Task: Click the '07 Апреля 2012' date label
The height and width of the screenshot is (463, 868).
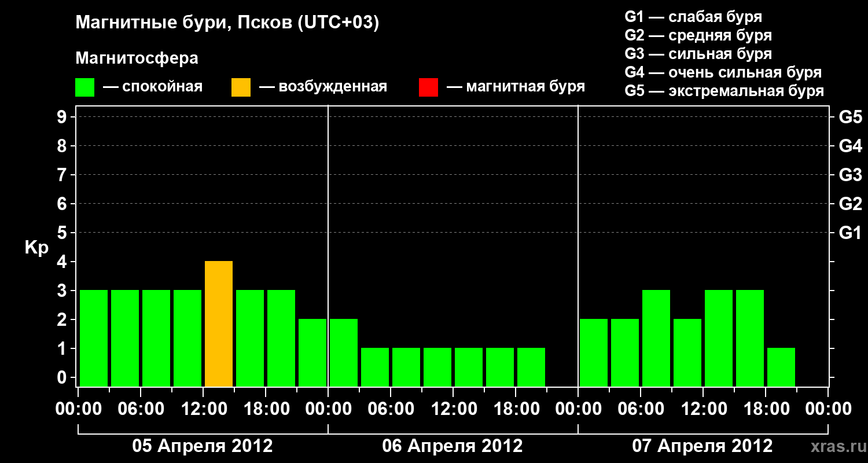Action: 703,446
